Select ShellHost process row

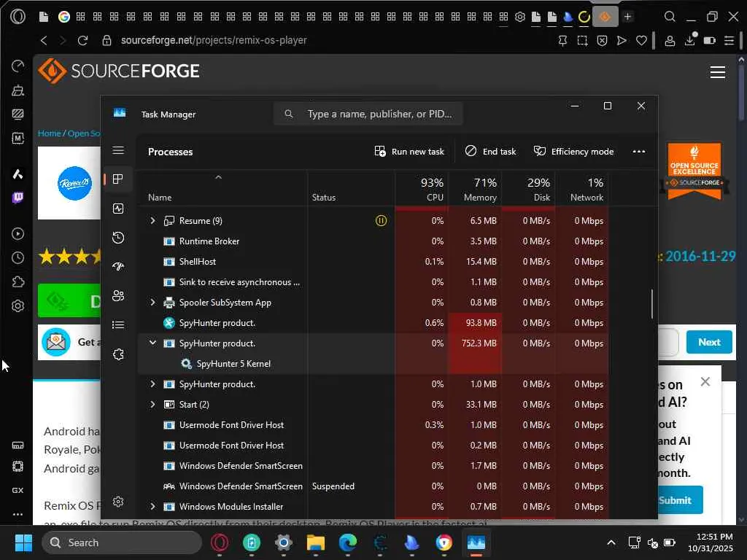point(373,262)
